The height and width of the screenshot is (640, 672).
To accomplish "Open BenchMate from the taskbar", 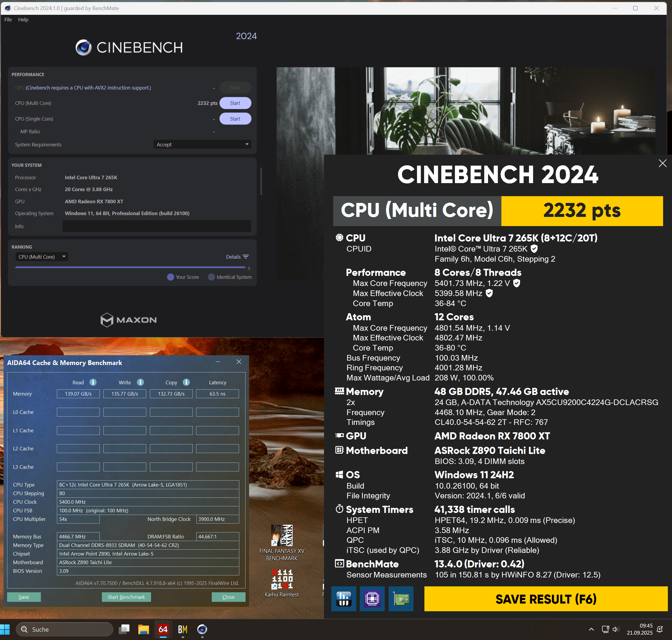I will tap(183, 629).
